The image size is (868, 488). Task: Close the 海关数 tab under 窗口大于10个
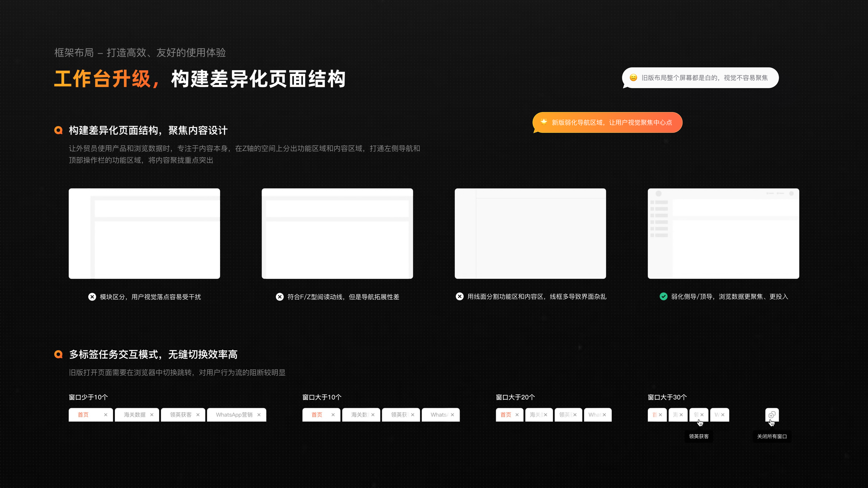click(x=373, y=415)
